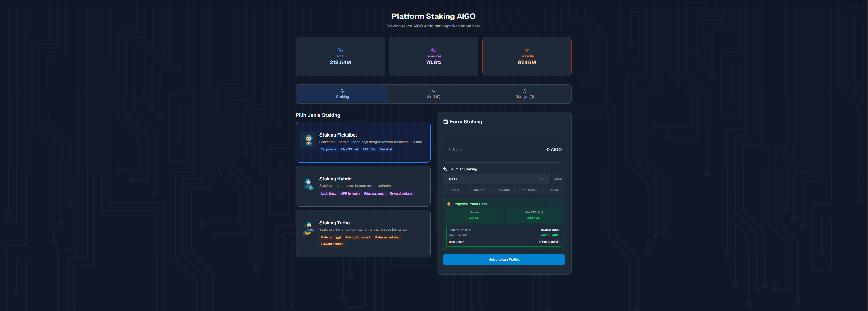Image resolution: width=868 pixels, height=311 pixels.
Task: Switch to the Aktif (0) tab
Action: [x=433, y=94]
